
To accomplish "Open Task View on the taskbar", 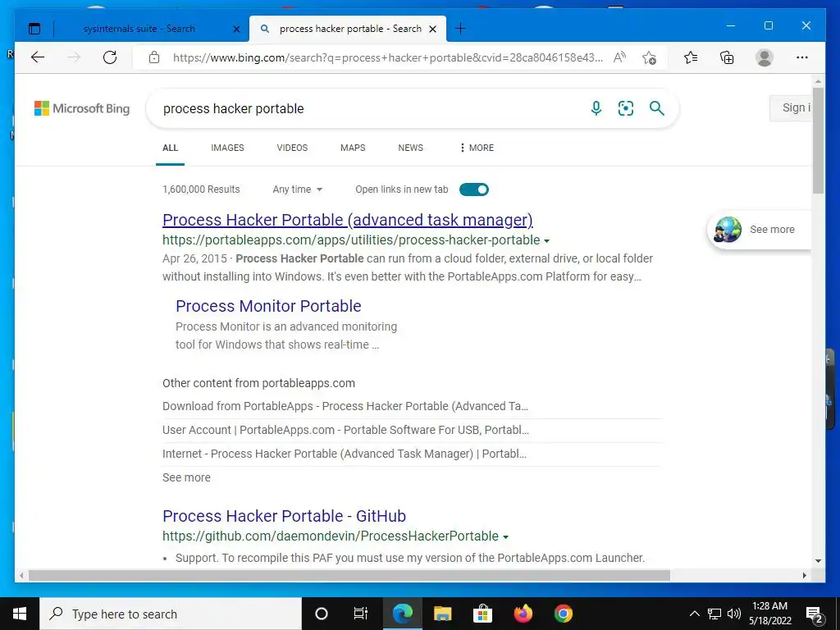I will pyautogui.click(x=361, y=614).
